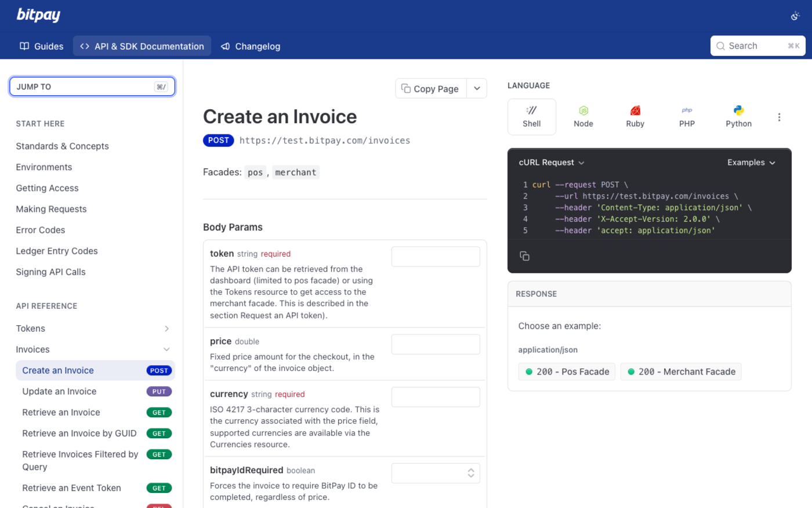This screenshot has width=812, height=508.
Task: Click the Copy Page button
Action: point(431,89)
